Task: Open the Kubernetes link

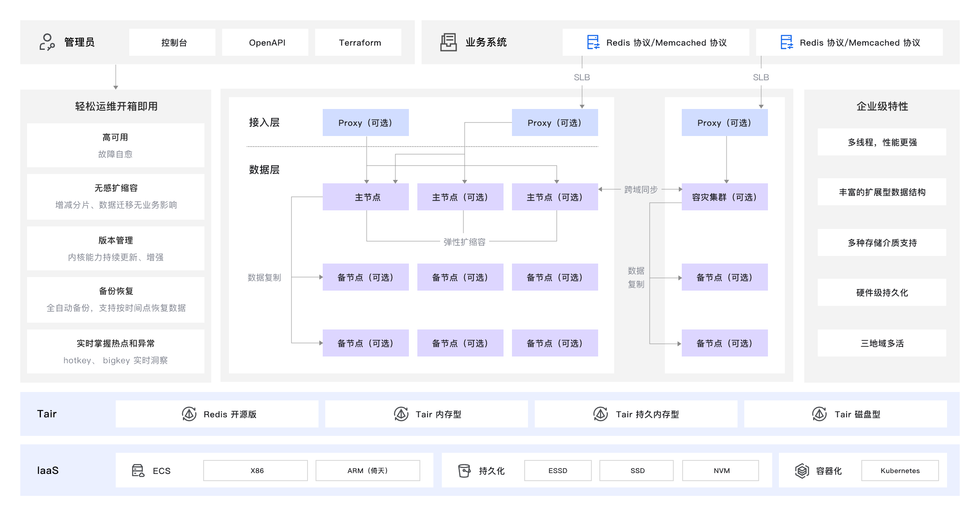Action: pyautogui.click(x=900, y=470)
